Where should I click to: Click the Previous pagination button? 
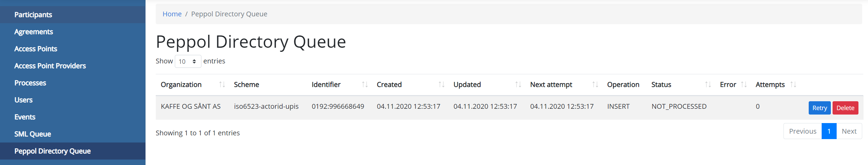click(803, 131)
